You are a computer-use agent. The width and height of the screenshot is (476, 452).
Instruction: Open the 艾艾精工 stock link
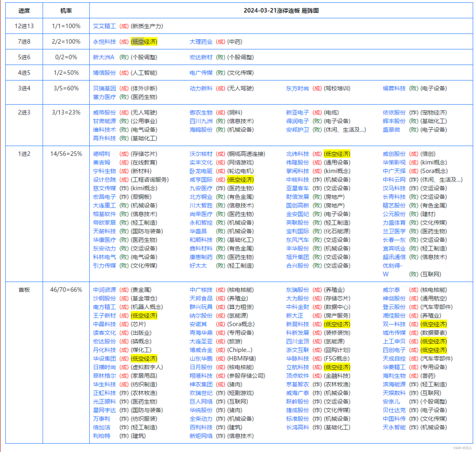point(104,26)
